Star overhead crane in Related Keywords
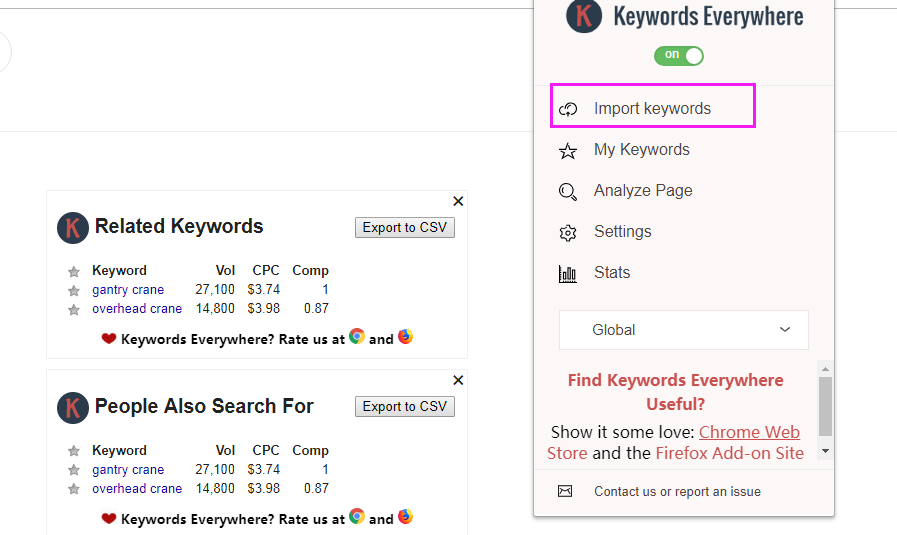The image size is (897, 535). click(x=74, y=310)
